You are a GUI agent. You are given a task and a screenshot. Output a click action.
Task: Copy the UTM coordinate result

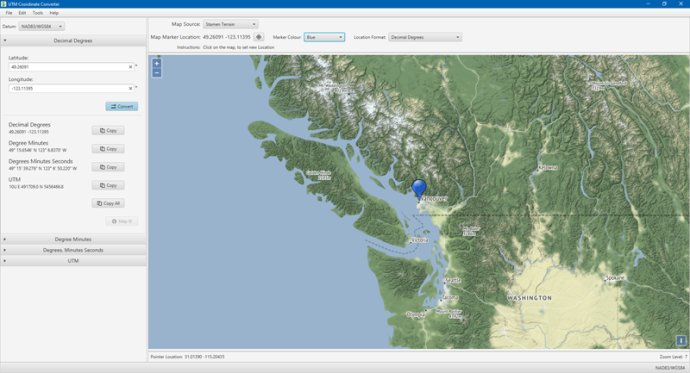point(108,186)
